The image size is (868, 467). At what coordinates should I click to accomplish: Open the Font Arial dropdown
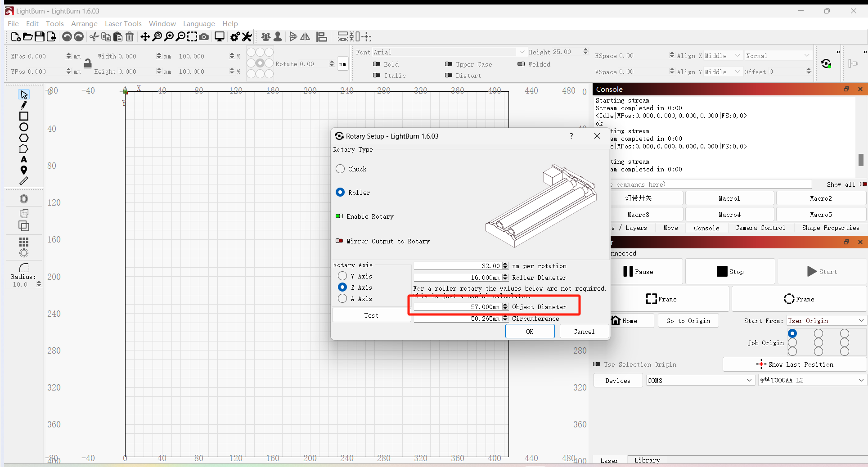[449, 52]
